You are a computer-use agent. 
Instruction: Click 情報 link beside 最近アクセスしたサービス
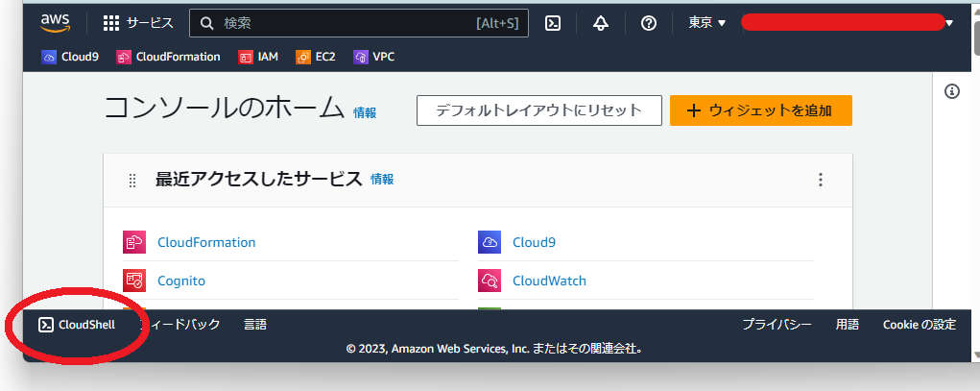[x=382, y=180]
